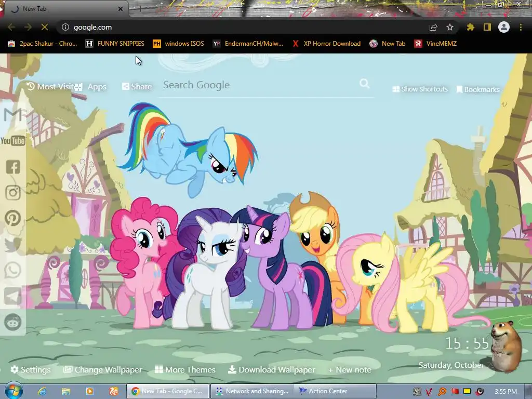Click the yellow square tray icon
Image resolution: width=532 pixels, height=399 pixels.
coord(467,391)
